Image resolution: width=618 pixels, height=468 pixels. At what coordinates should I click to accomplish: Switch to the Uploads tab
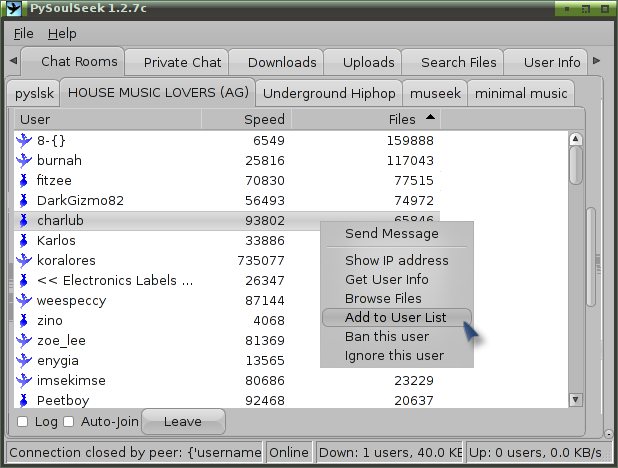point(362,62)
